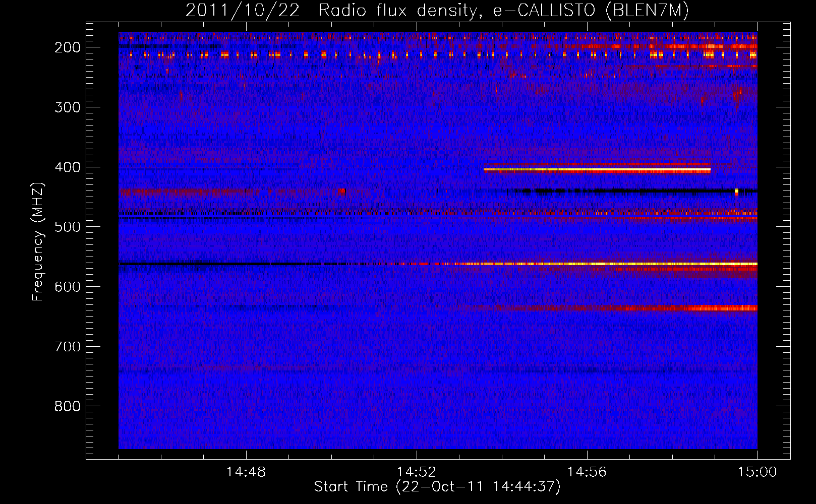816x504 pixels.
Task: Click the 14:48 time tick label
Action: coord(246,472)
